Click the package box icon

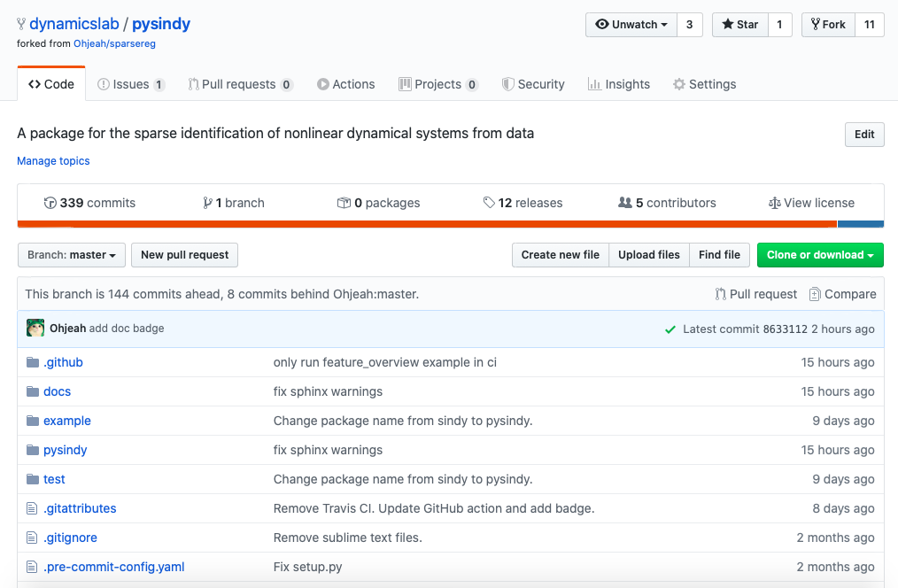tap(344, 203)
